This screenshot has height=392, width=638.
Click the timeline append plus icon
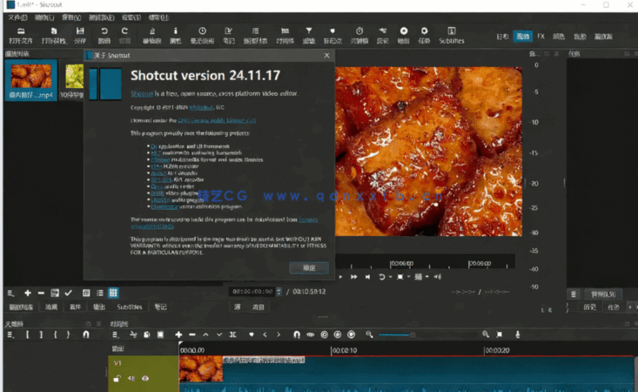click(179, 335)
